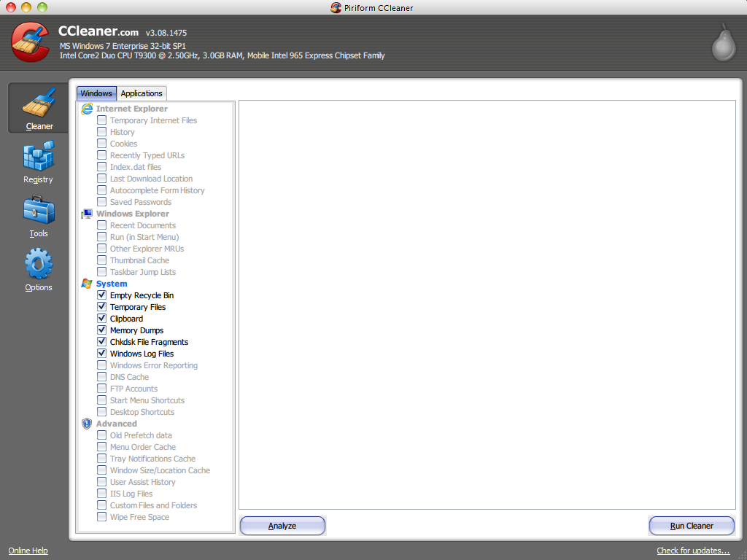Click the Advanced group shield icon
This screenshot has width=747, height=560.
87,424
